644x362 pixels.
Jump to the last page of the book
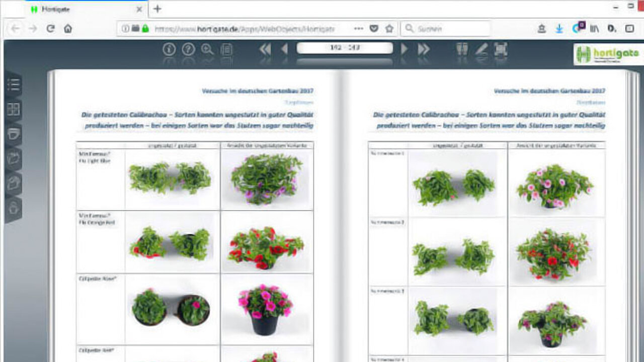(424, 49)
